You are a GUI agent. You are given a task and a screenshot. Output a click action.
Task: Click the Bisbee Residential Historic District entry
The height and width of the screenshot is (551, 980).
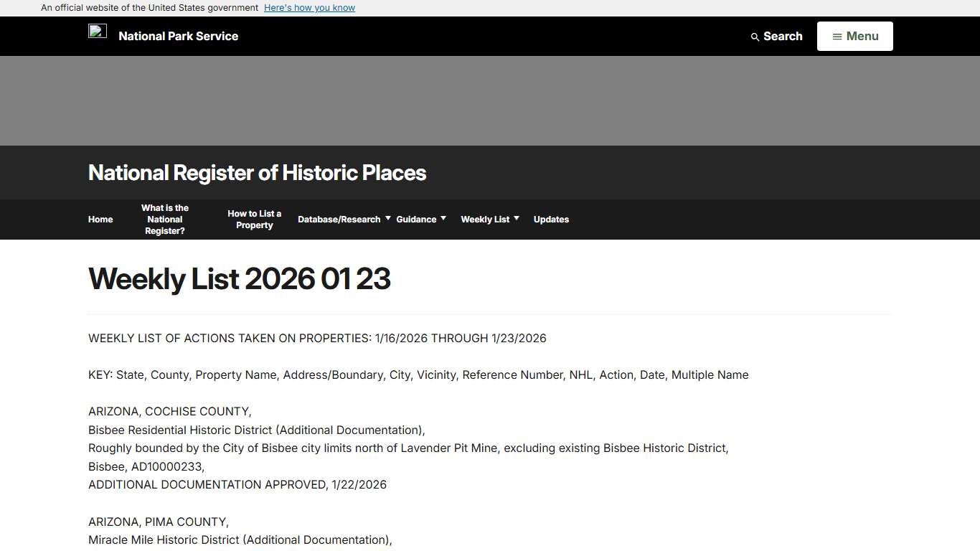pos(256,430)
